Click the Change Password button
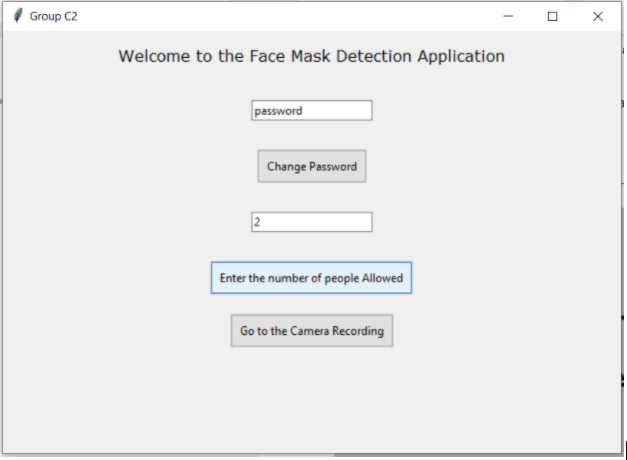Viewport: 627px width, 460px height. 312,166
